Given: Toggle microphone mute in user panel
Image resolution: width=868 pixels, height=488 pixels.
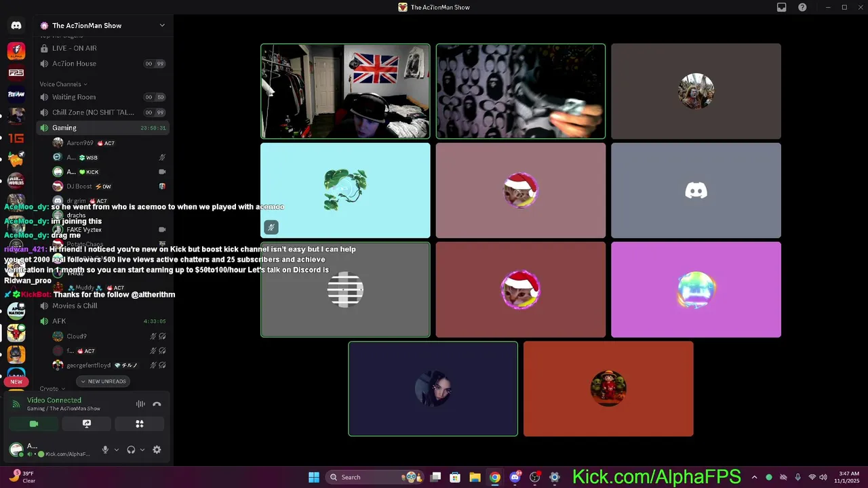Looking at the screenshot, I should click(x=105, y=449).
